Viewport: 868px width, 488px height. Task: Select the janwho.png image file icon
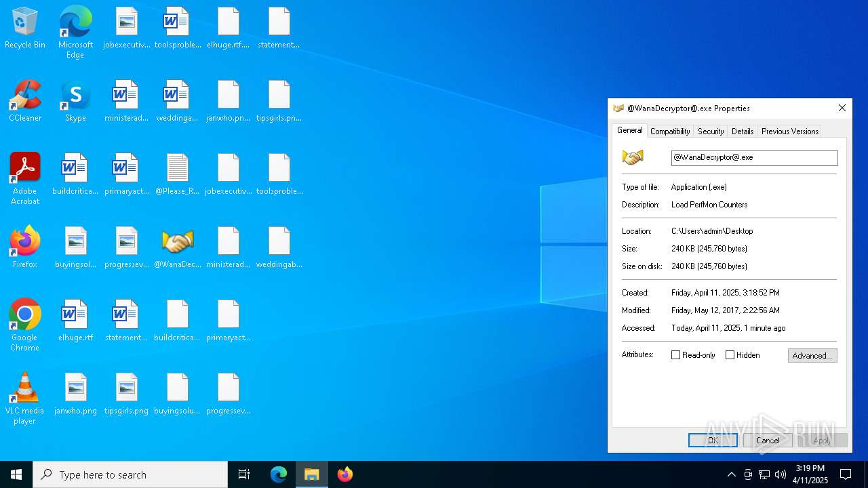tap(75, 394)
